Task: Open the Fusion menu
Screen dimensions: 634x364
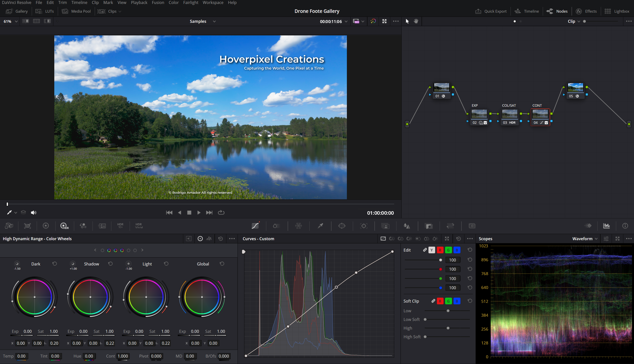Action: (x=158, y=2)
